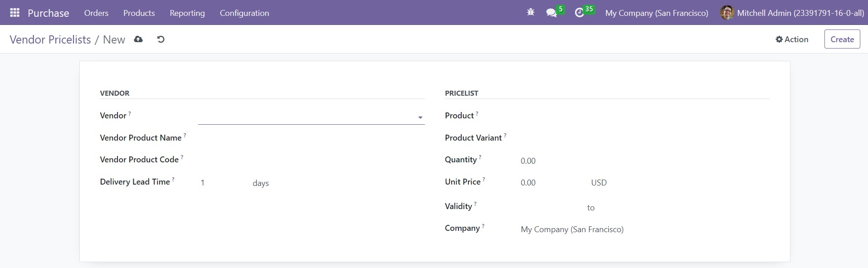Discard changes with the undo arrow icon
Viewport: 868px width, 268px height.
(x=161, y=39)
